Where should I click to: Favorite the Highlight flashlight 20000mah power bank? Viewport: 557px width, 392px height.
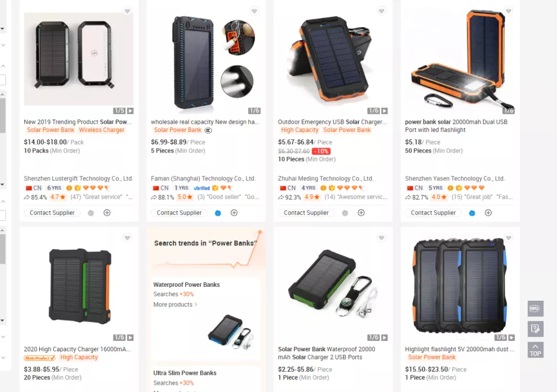(509, 238)
